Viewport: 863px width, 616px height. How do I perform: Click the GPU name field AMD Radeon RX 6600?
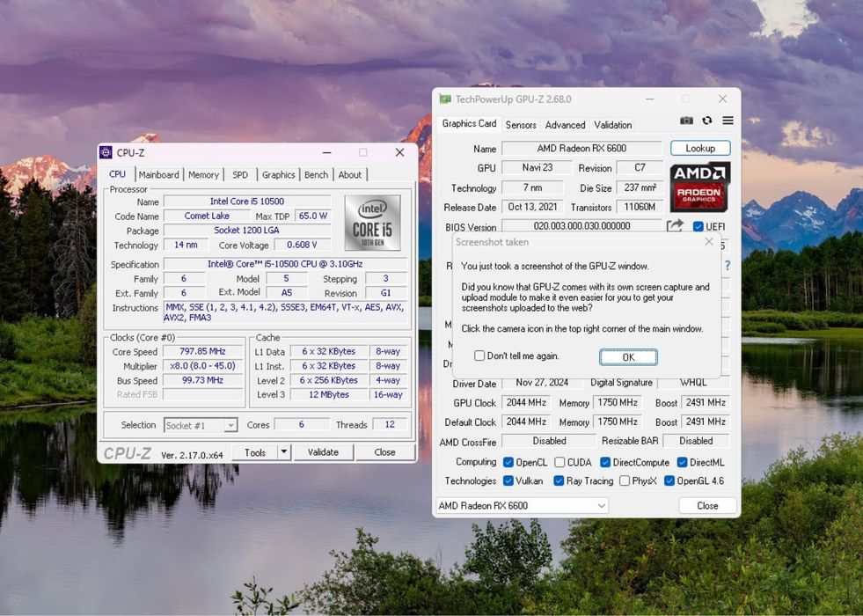[x=581, y=148]
